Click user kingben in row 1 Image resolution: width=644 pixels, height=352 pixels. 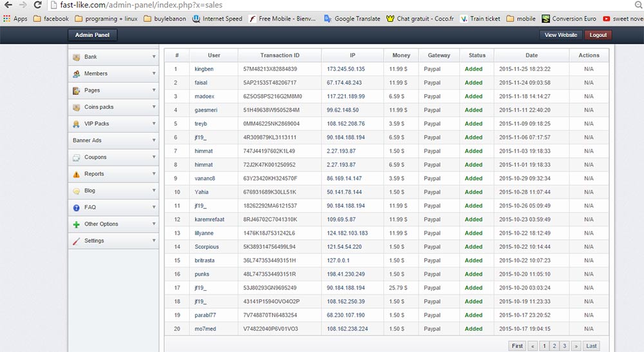204,69
